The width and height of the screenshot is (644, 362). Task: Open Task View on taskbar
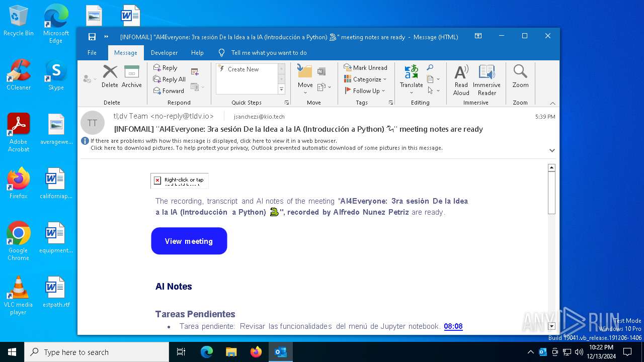(181, 352)
